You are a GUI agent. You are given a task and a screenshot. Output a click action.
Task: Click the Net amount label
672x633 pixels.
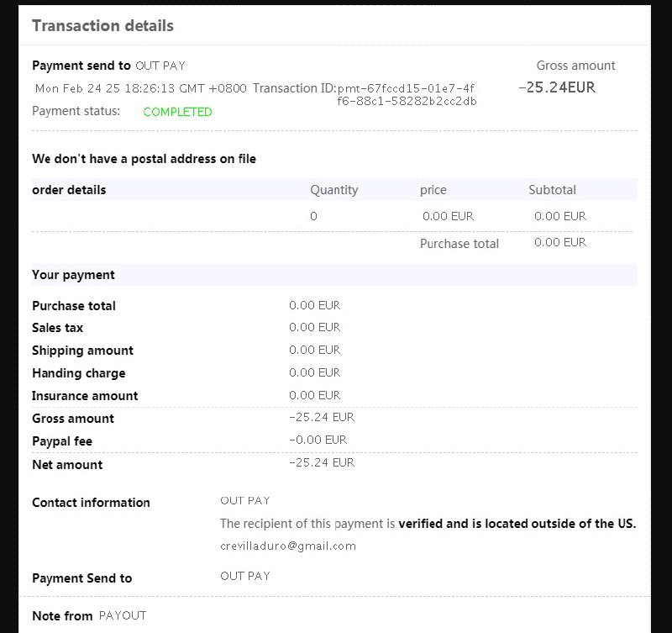[x=67, y=465]
